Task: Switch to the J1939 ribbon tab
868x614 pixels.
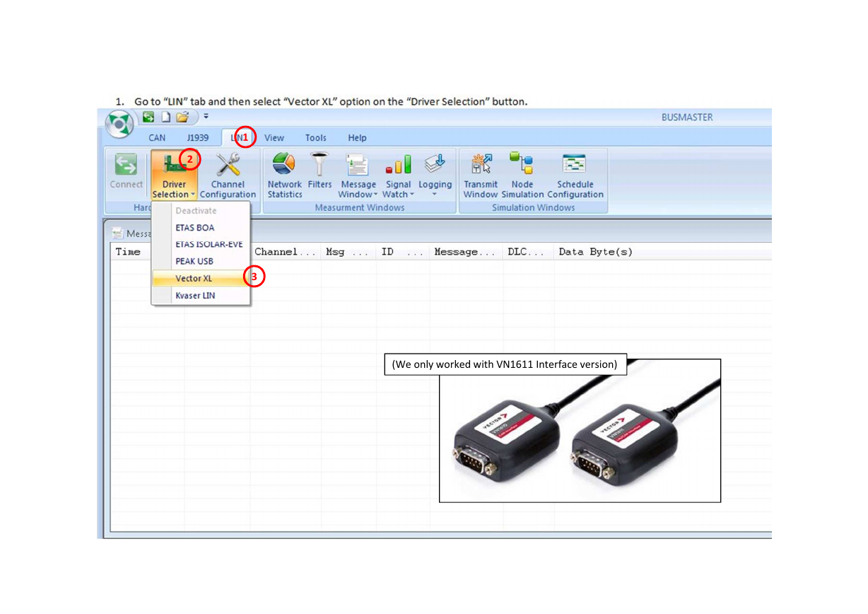Action: 198,138
